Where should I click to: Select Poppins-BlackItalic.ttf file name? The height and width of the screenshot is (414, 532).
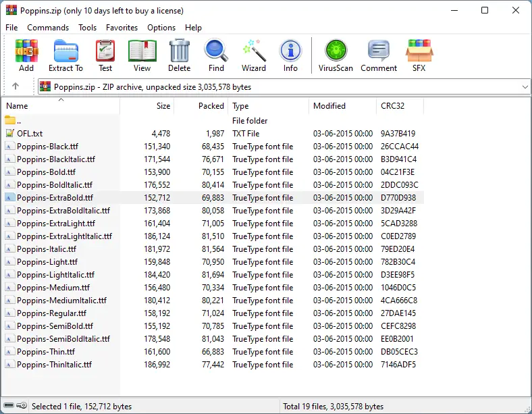pyautogui.click(x=56, y=159)
